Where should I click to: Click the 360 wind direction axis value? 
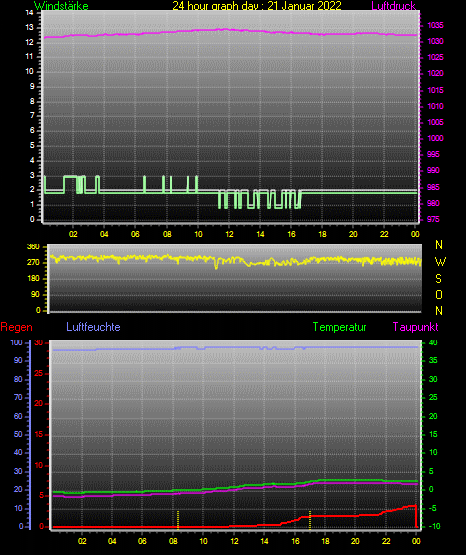click(x=33, y=247)
